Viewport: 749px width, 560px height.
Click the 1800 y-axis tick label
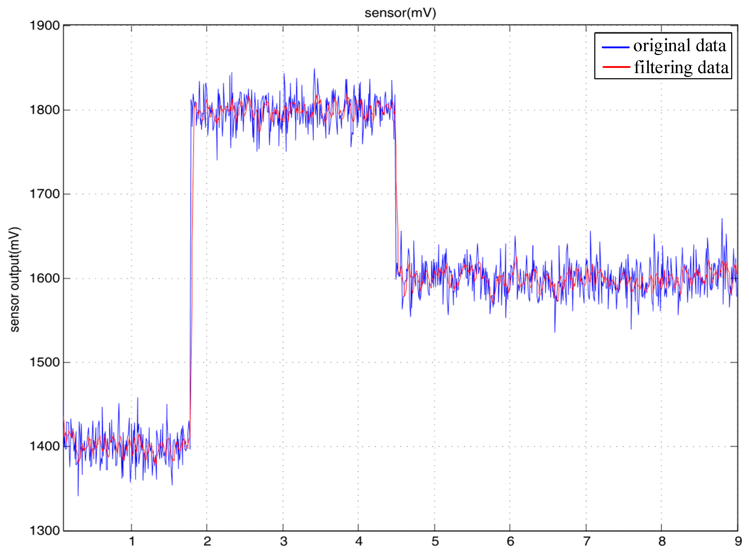pos(45,110)
